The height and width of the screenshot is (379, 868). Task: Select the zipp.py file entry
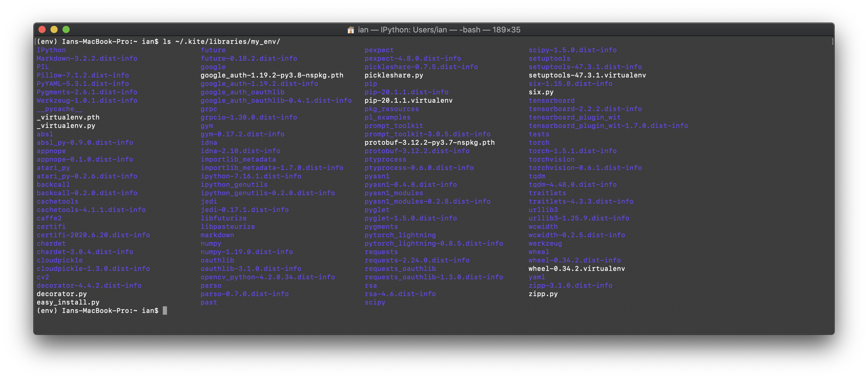point(543,294)
